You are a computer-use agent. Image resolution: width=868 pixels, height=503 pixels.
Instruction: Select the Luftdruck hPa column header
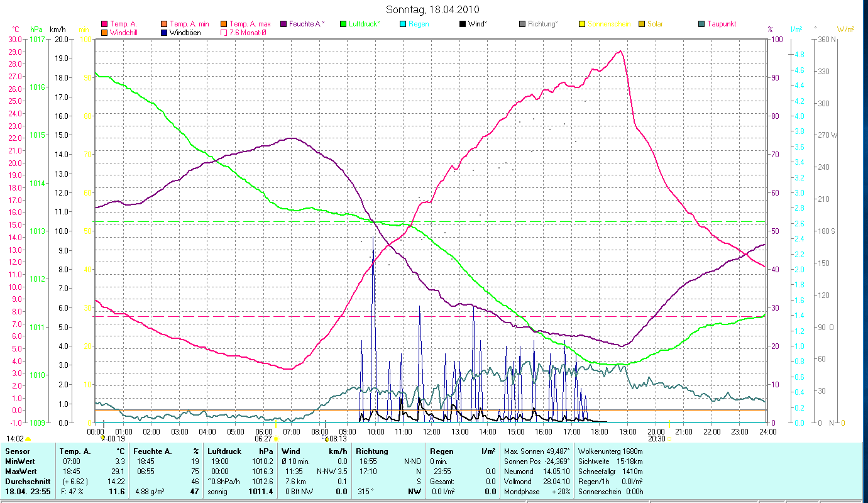[x=241, y=451]
